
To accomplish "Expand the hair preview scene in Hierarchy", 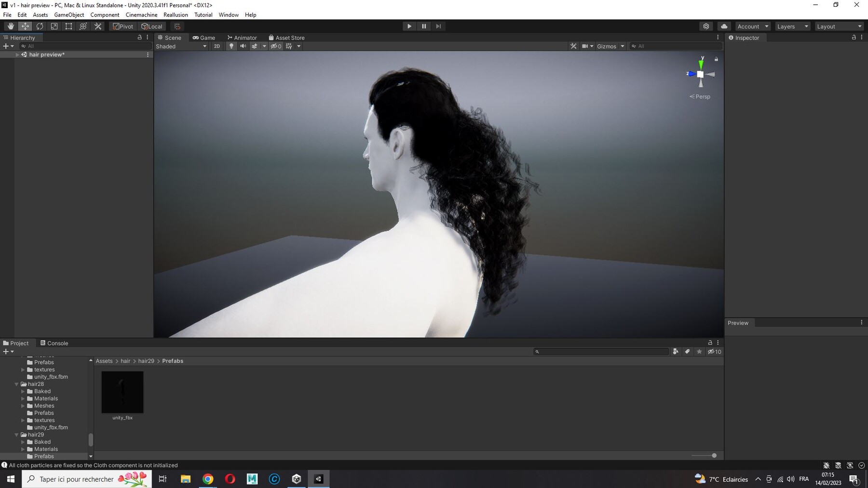I will [x=17, y=54].
